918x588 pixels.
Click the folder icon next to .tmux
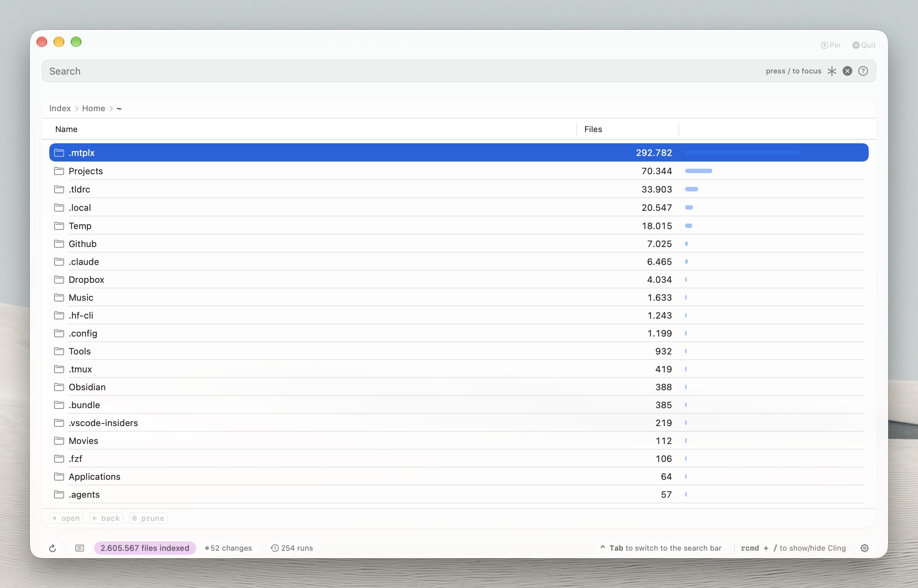tap(59, 369)
